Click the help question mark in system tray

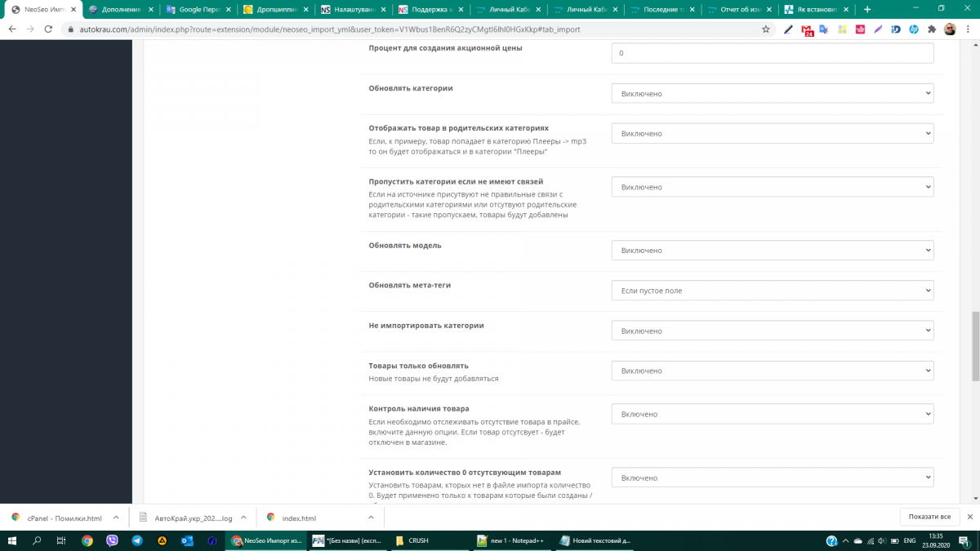point(831,540)
